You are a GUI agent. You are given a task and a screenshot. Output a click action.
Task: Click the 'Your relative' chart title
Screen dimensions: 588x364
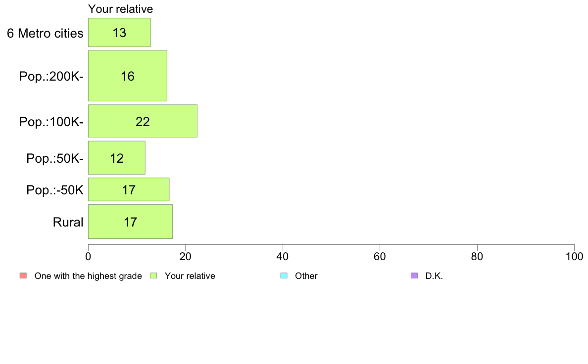pyautogui.click(x=120, y=9)
